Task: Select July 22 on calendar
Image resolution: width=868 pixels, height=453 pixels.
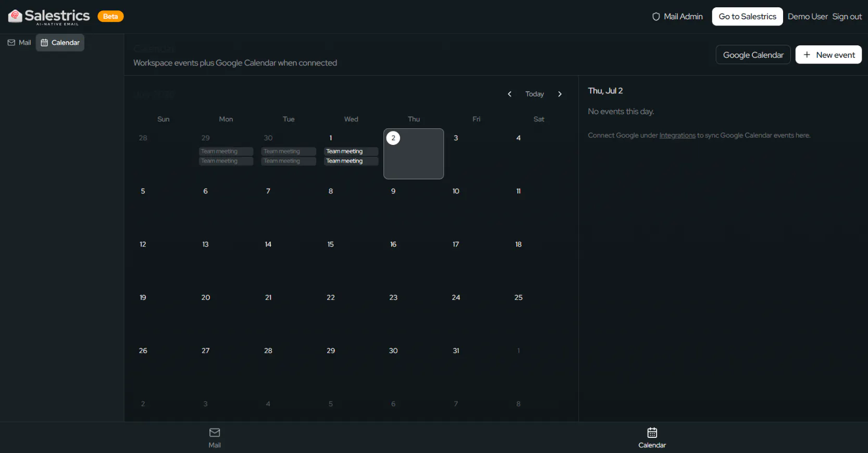Action: (x=351, y=313)
